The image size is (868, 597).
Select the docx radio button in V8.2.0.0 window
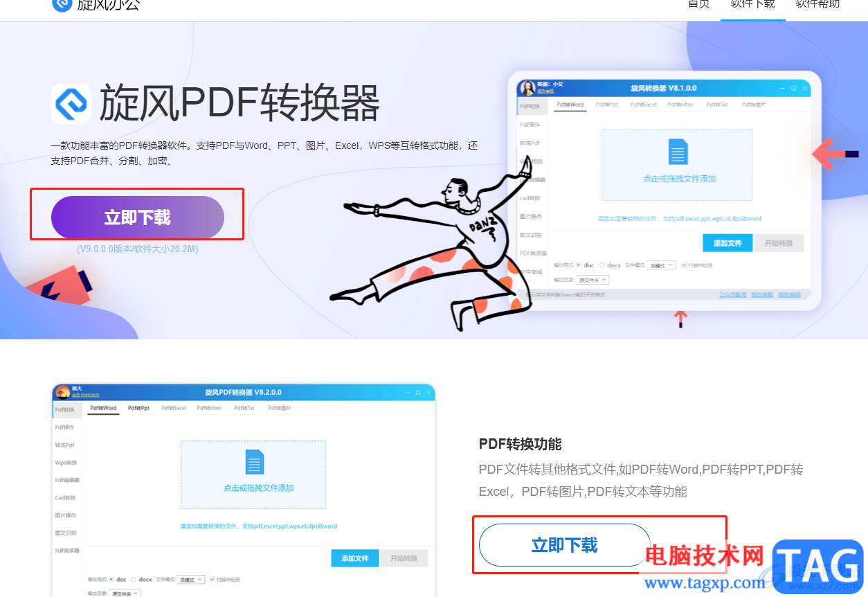[x=134, y=579]
